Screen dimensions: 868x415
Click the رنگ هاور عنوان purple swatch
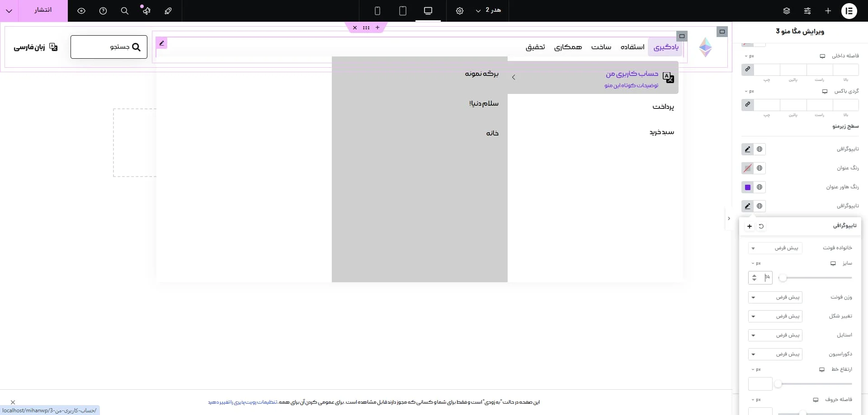point(747,187)
